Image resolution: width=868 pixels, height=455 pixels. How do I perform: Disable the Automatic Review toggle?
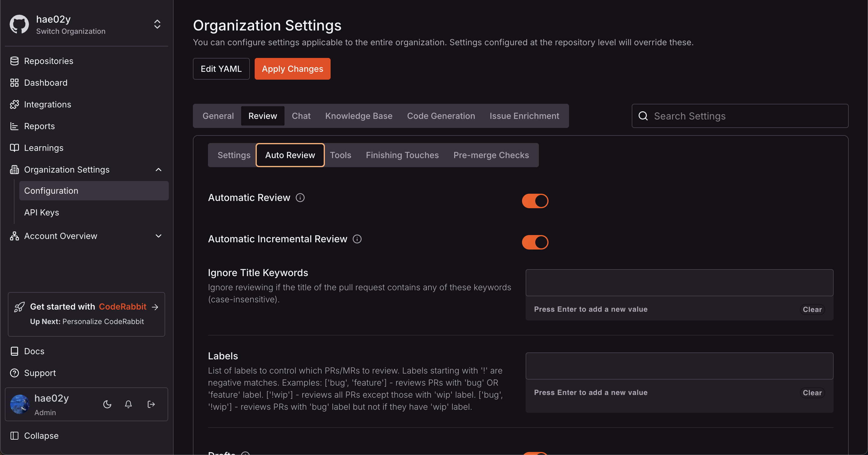click(535, 201)
